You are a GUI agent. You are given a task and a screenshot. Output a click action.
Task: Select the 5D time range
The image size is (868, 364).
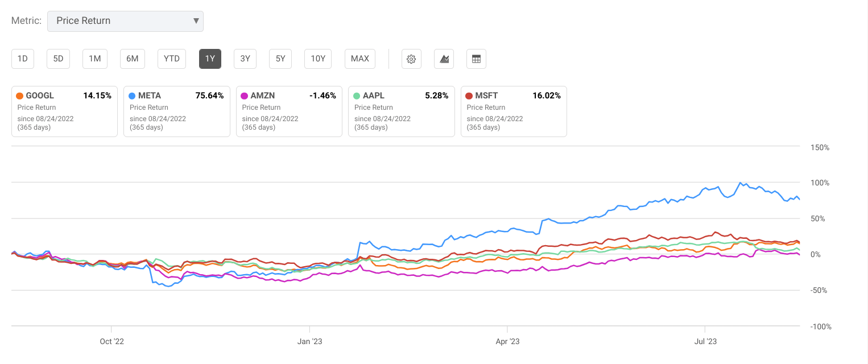tap(58, 59)
